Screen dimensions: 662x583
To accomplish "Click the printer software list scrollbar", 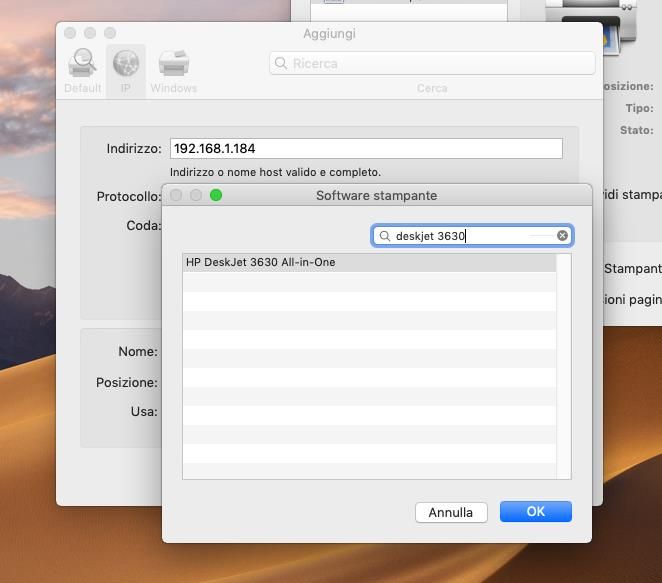I will 564,366.
